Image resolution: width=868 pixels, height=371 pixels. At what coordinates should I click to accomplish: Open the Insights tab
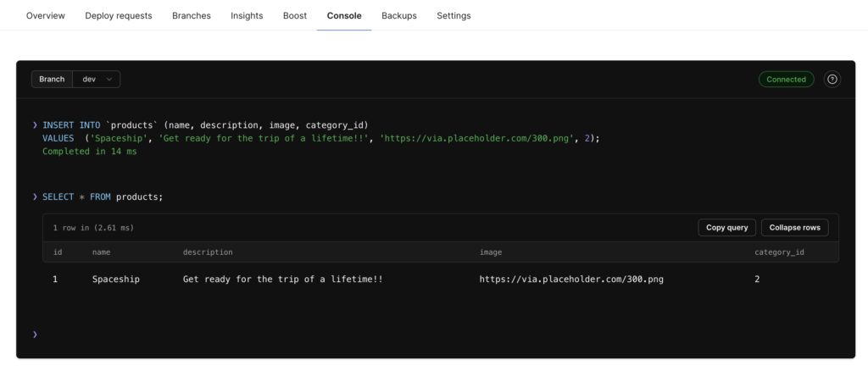(x=247, y=15)
